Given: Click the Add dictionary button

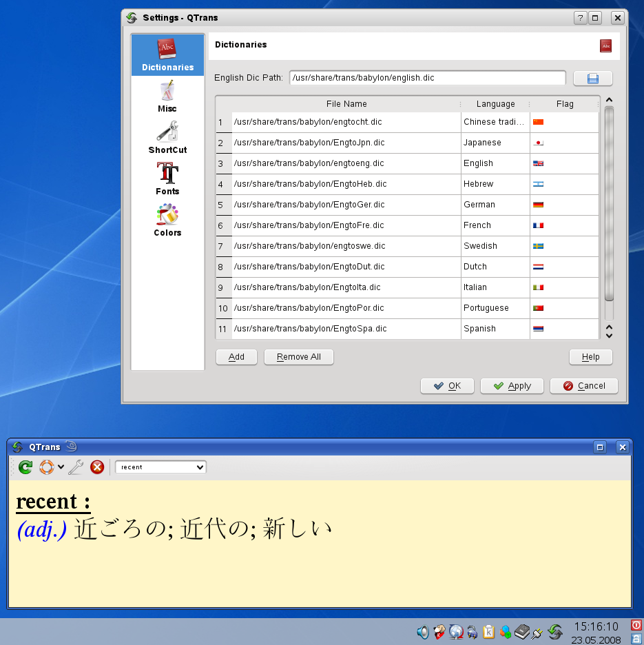Looking at the screenshot, I should tap(236, 357).
